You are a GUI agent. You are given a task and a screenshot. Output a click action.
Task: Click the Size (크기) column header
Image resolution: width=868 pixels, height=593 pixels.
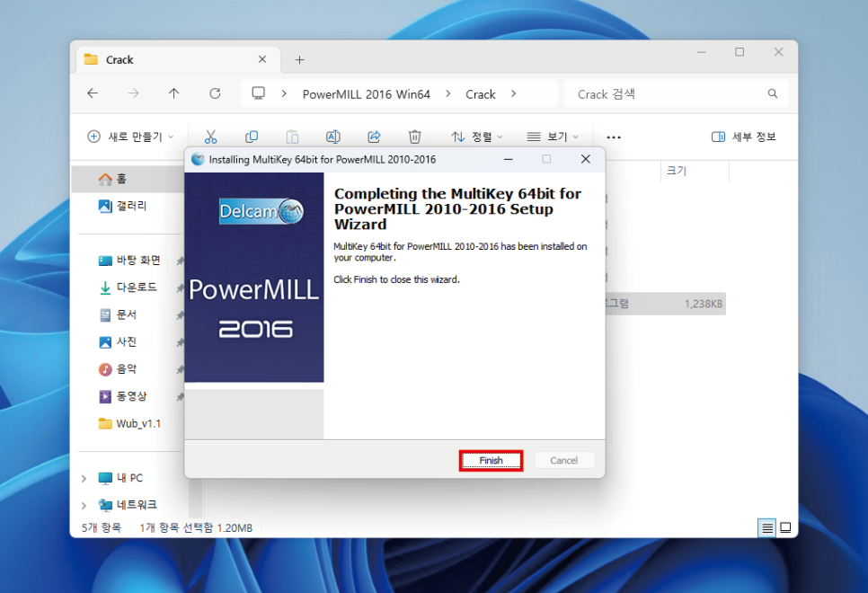[695, 171]
